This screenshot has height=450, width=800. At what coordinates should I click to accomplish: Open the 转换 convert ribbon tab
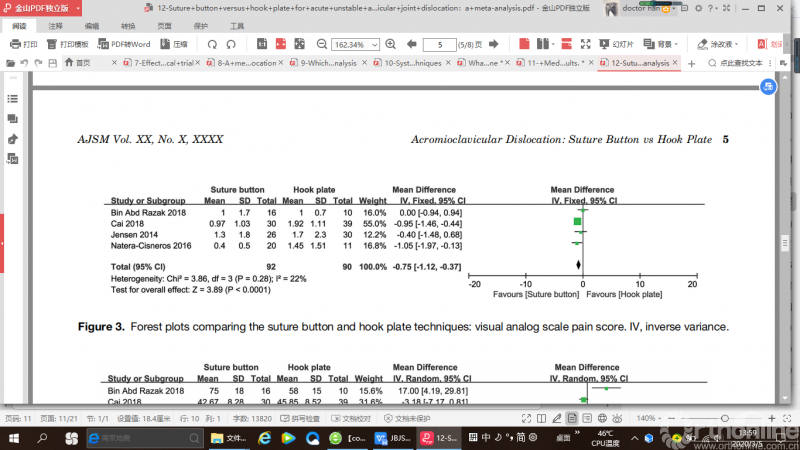click(x=128, y=25)
